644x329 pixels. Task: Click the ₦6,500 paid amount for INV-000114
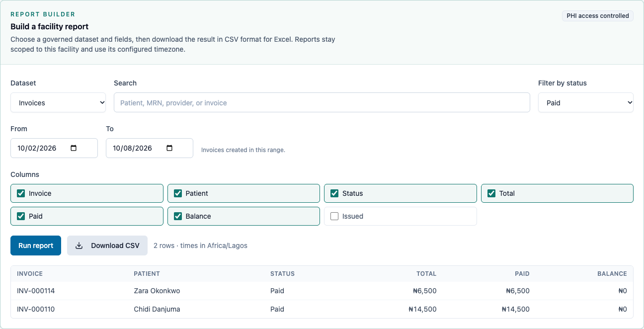click(x=518, y=291)
